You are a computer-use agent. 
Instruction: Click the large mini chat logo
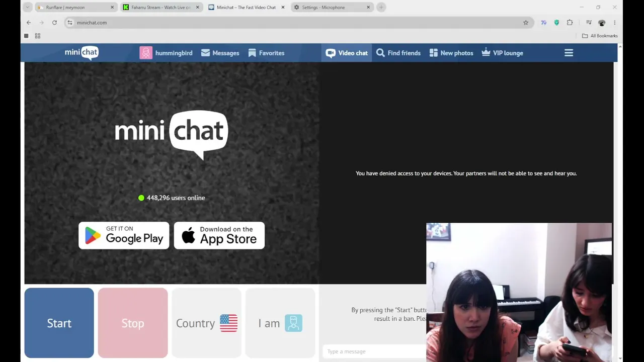click(172, 134)
